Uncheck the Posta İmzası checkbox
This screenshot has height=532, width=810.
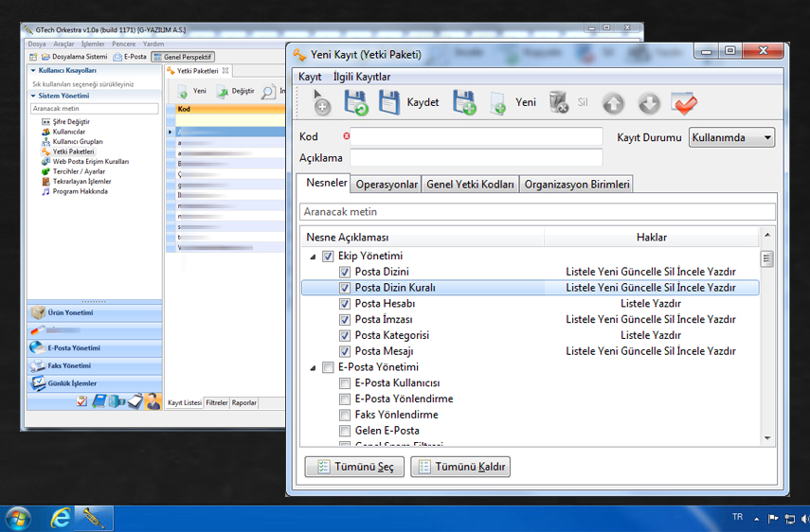[345, 320]
